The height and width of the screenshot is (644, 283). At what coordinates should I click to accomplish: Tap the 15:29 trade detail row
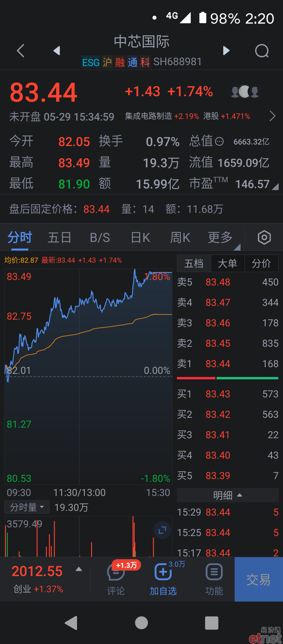tap(228, 512)
